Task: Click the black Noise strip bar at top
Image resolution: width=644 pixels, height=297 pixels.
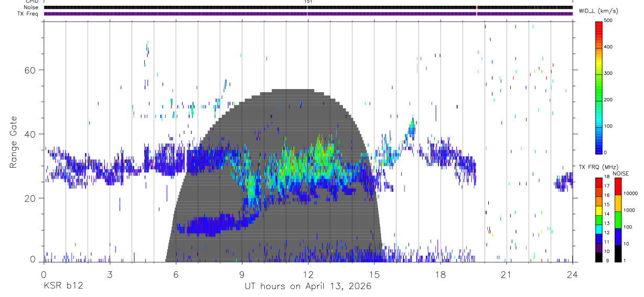Action: (308, 7)
